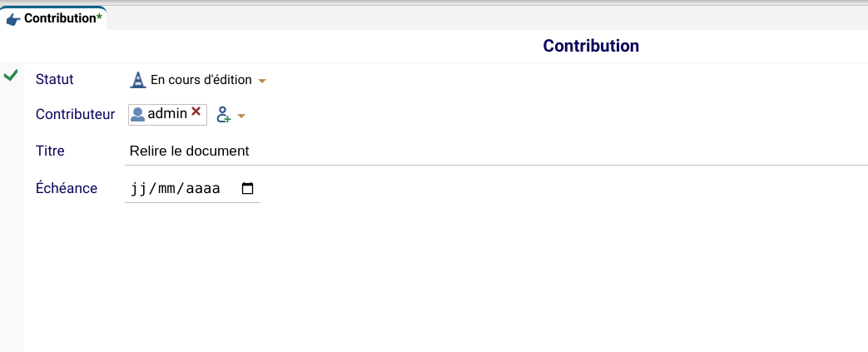Select the day "jj" segment of the date
The width and height of the screenshot is (868, 352).
point(137,189)
